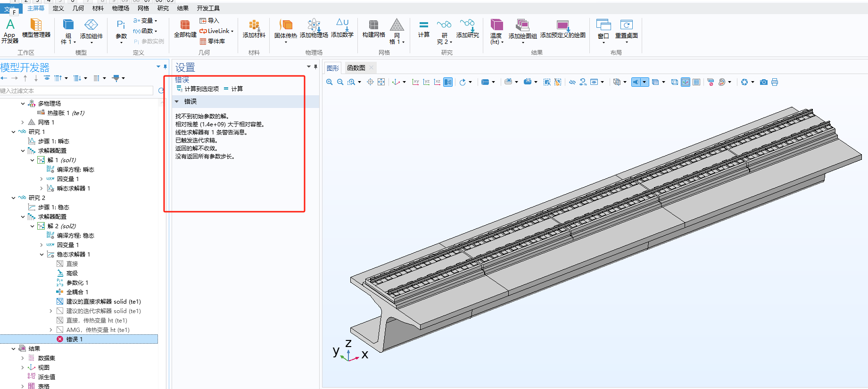
Task: Click the 计算 button in settings panel
Action: click(x=233, y=89)
